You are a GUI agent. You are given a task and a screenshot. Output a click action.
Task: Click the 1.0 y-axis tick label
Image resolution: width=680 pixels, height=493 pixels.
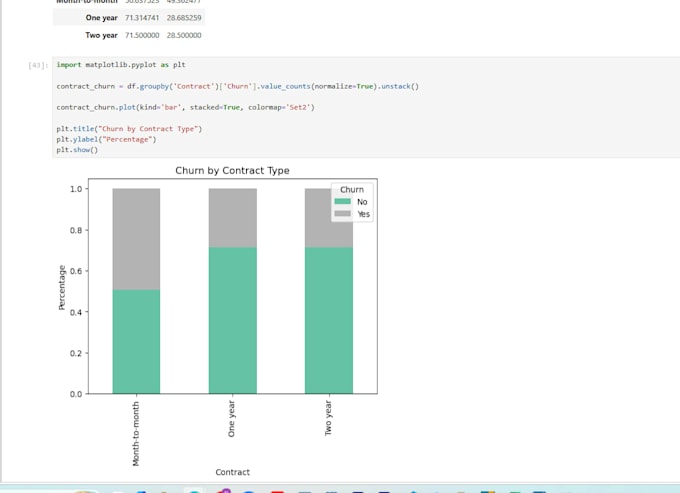coord(76,189)
